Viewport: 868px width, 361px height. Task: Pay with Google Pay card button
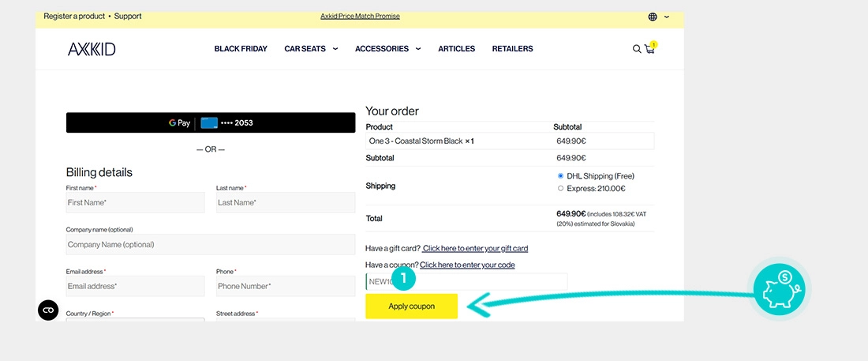pos(211,122)
